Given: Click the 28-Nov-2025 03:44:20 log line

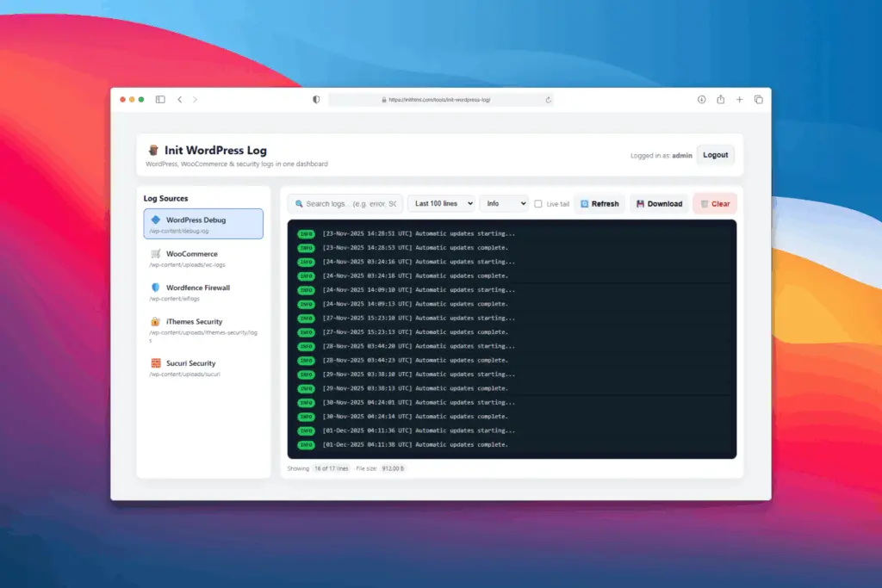Looking at the screenshot, I should pyautogui.click(x=512, y=346).
